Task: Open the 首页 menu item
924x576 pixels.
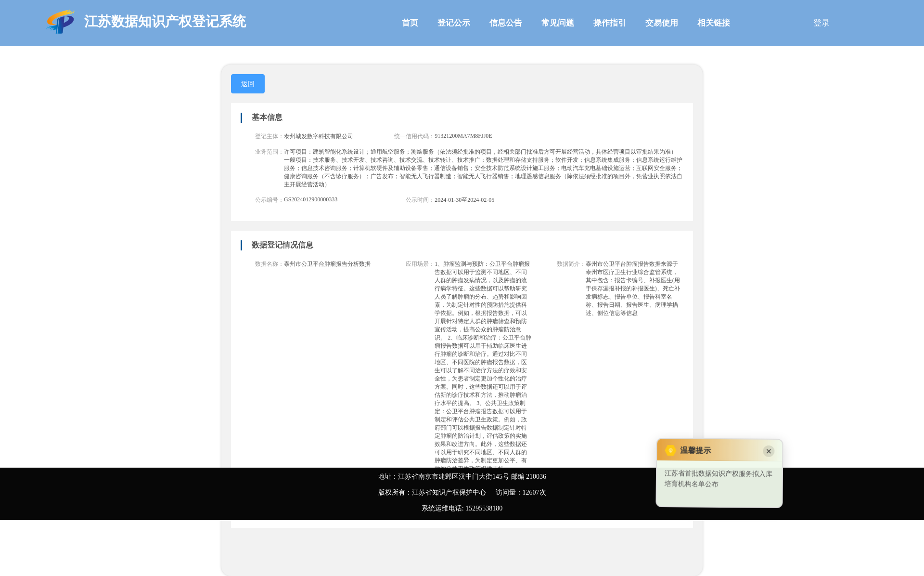Action: (x=410, y=23)
